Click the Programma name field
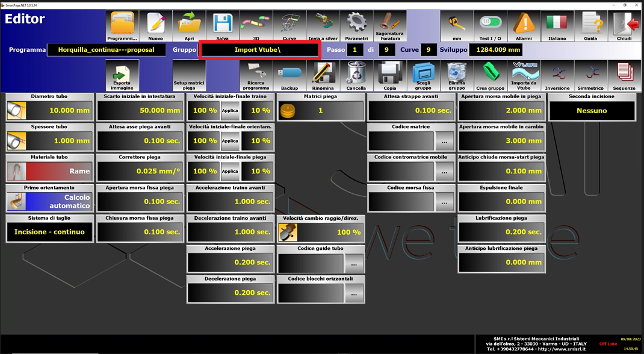Screen dimensions: 644x354 (107, 50)
